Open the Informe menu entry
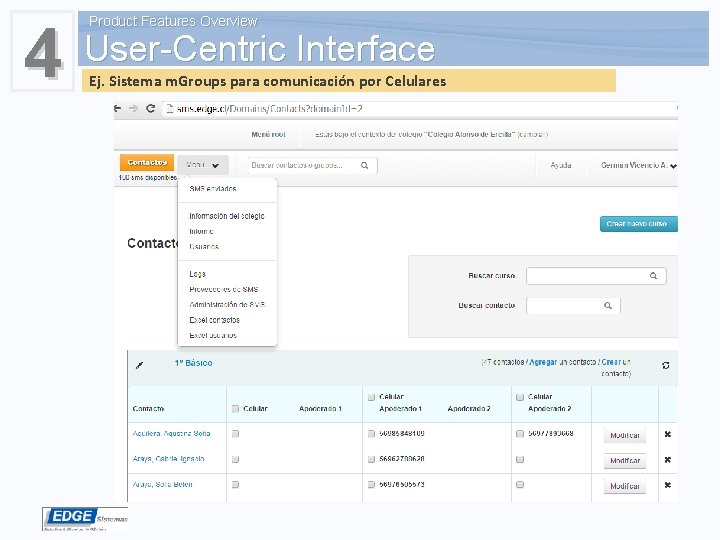Image resolution: width=720 pixels, height=540 pixels. click(201, 231)
